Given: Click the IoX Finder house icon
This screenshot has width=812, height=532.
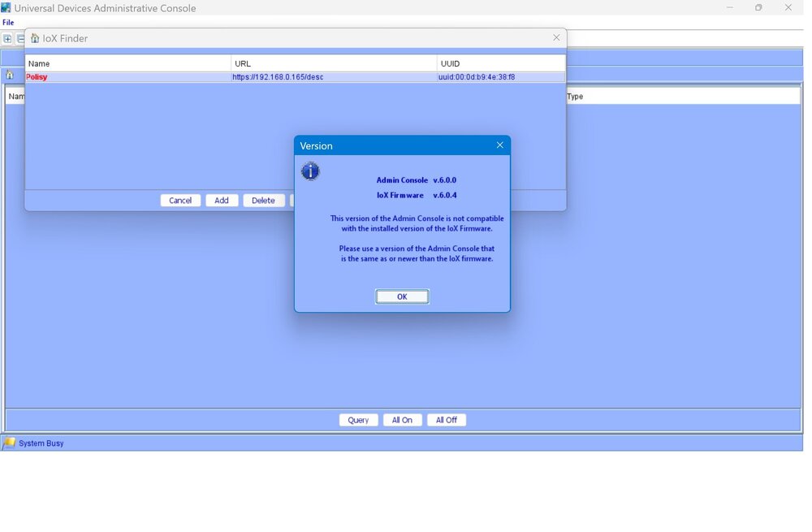Looking at the screenshot, I should (x=35, y=38).
